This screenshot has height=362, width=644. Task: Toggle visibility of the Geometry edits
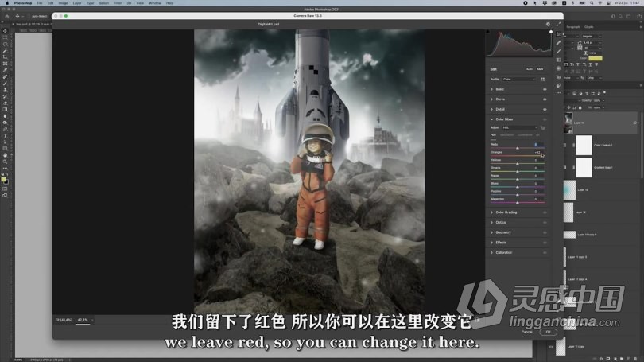click(545, 232)
